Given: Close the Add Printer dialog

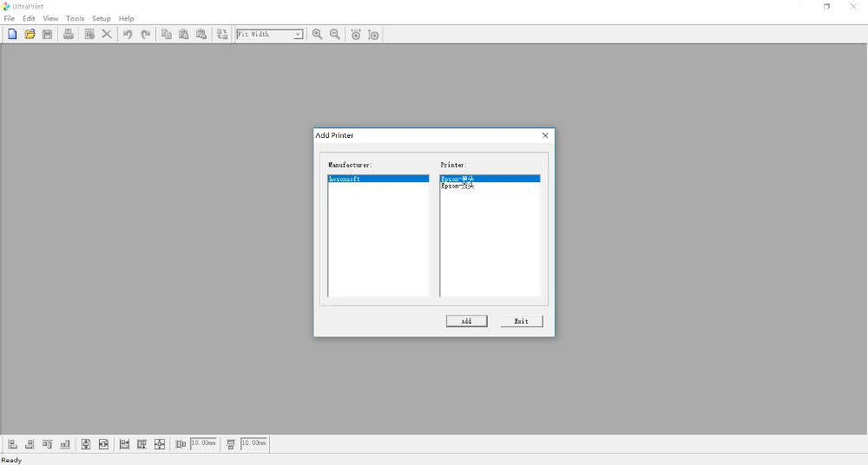Looking at the screenshot, I should 545,135.
